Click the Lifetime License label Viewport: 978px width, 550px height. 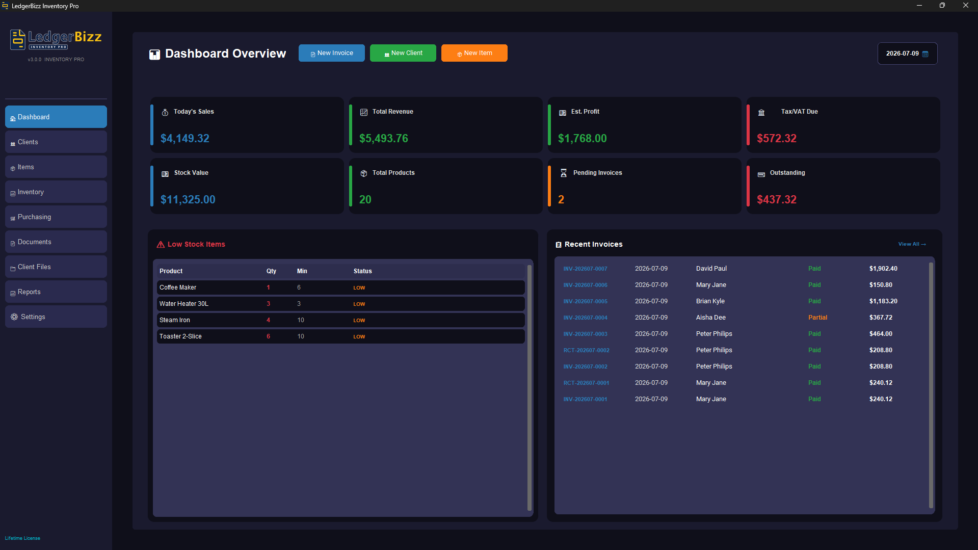tap(22, 538)
